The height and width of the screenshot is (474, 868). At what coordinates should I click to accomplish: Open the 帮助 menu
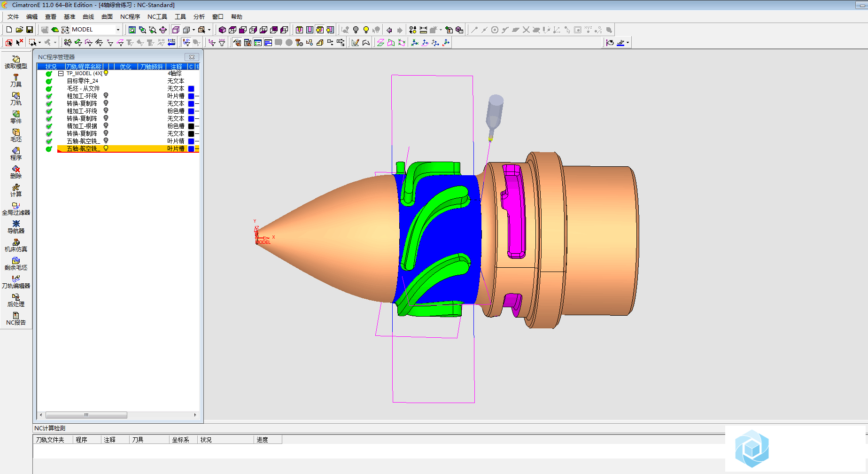click(237, 17)
